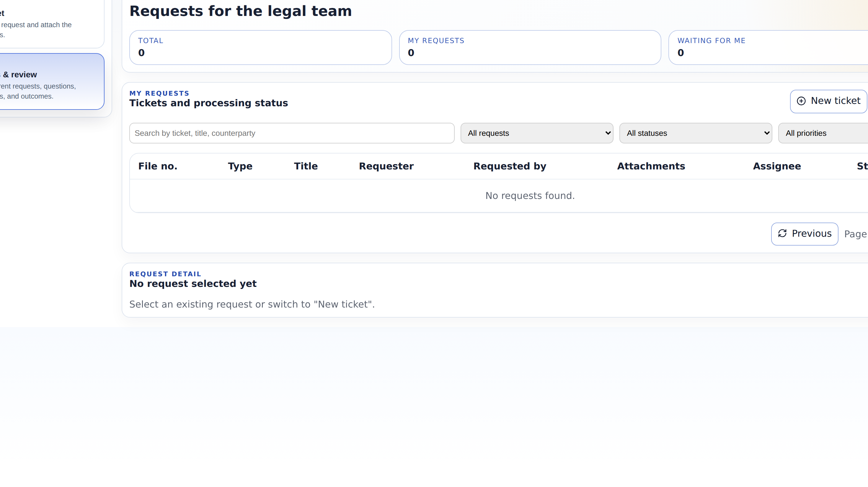This screenshot has height=487, width=868.
Task: Click the Page label next to Previous
Action: click(855, 234)
